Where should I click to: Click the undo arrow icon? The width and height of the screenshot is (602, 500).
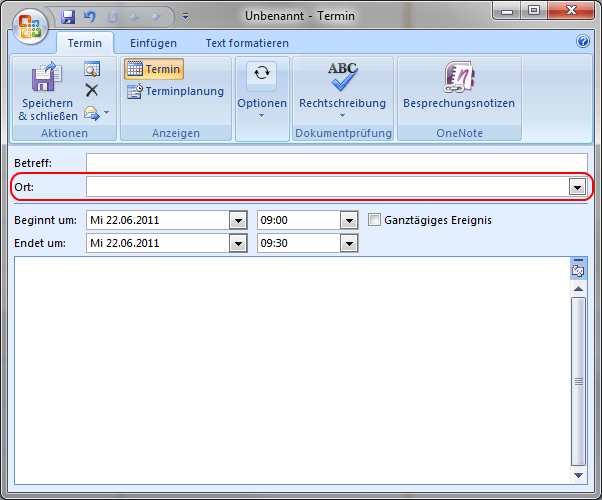tap(89, 17)
